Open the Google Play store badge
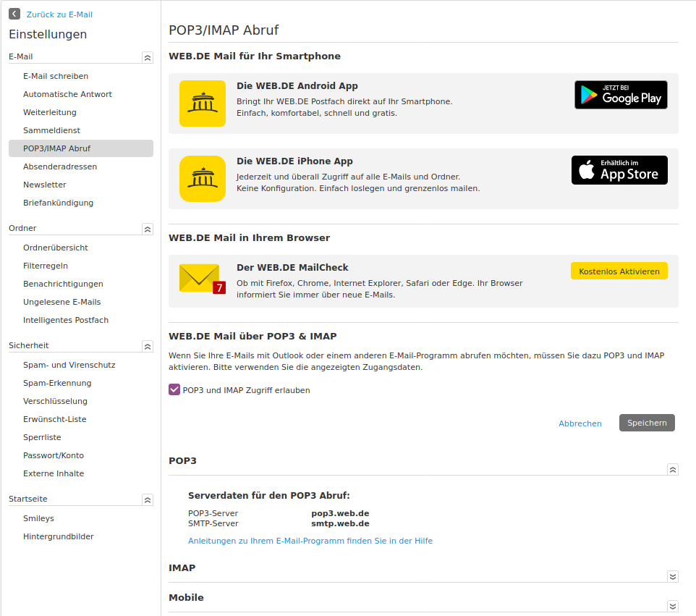Screen dimensions: 696x616 pyautogui.click(x=621, y=95)
